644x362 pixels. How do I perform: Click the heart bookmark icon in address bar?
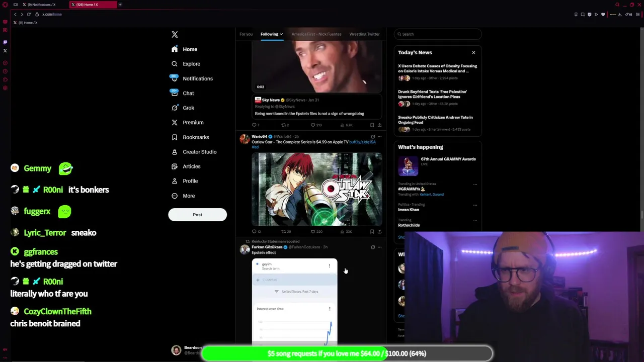tap(603, 15)
